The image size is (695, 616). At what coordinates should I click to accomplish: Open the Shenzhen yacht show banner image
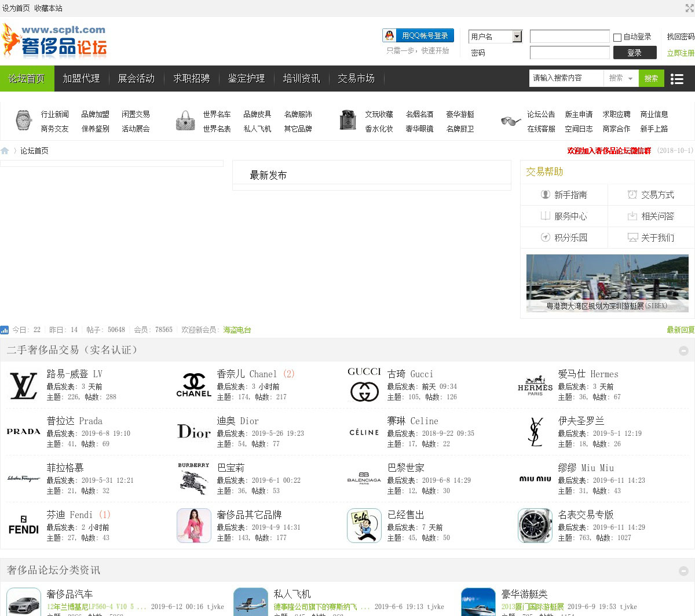pos(607,283)
